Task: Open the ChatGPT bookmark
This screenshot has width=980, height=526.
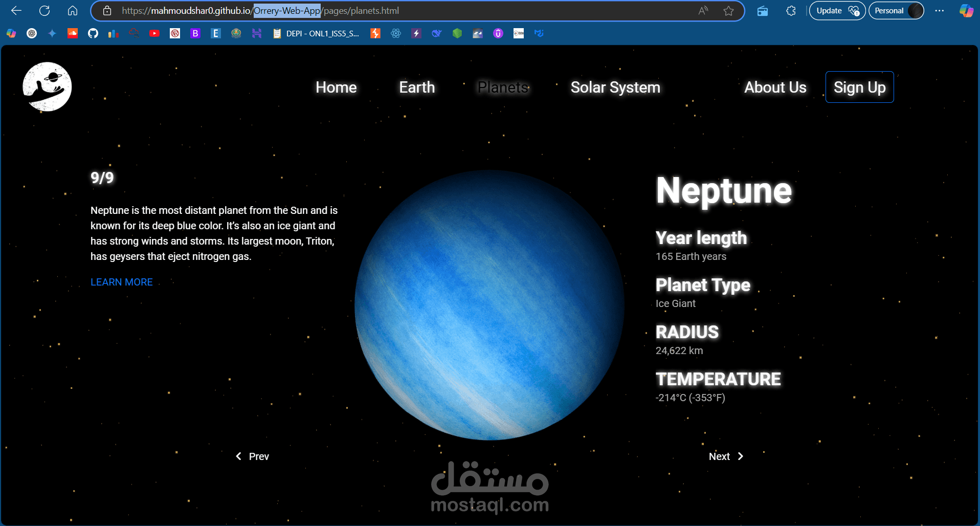Action: point(32,33)
